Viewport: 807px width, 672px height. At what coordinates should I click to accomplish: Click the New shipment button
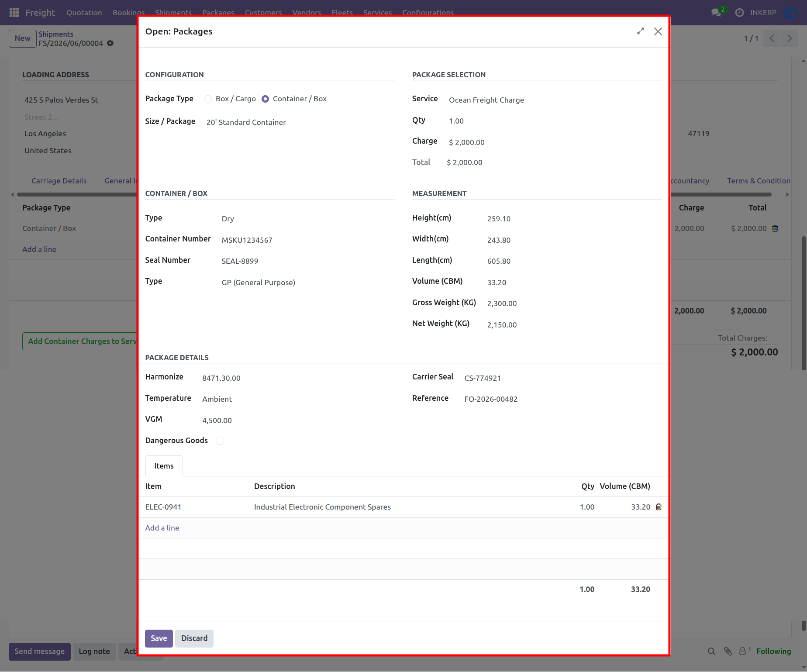(x=23, y=38)
